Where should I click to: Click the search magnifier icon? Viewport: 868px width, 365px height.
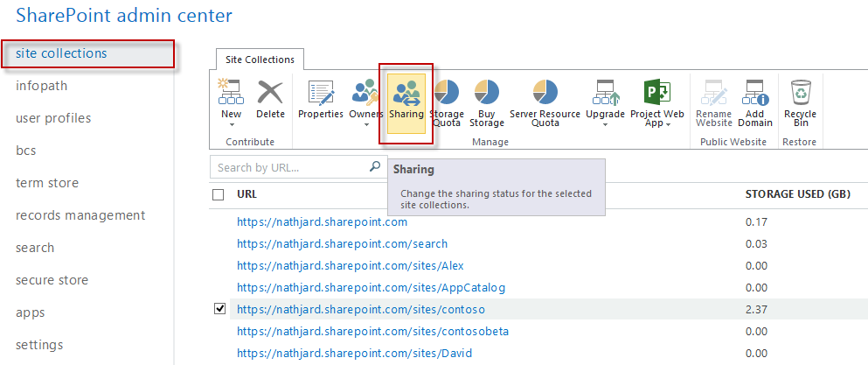tap(375, 166)
